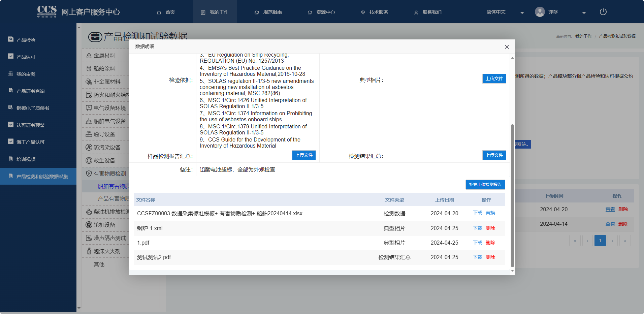The height and width of the screenshot is (314, 644).
Task: Close the 数据明细 dialog
Action: coord(507,47)
